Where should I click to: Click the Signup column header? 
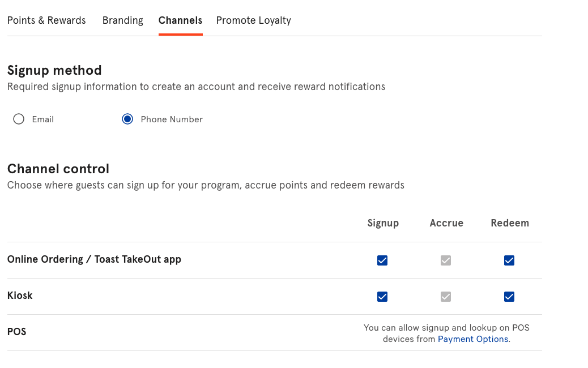click(383, 222)
